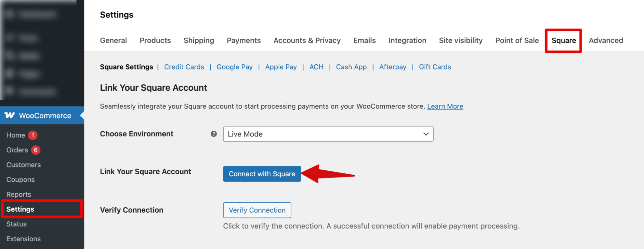This screenshot has width=644, height=249.
Task: Select the ACH section link
Action: click(316, 67)
